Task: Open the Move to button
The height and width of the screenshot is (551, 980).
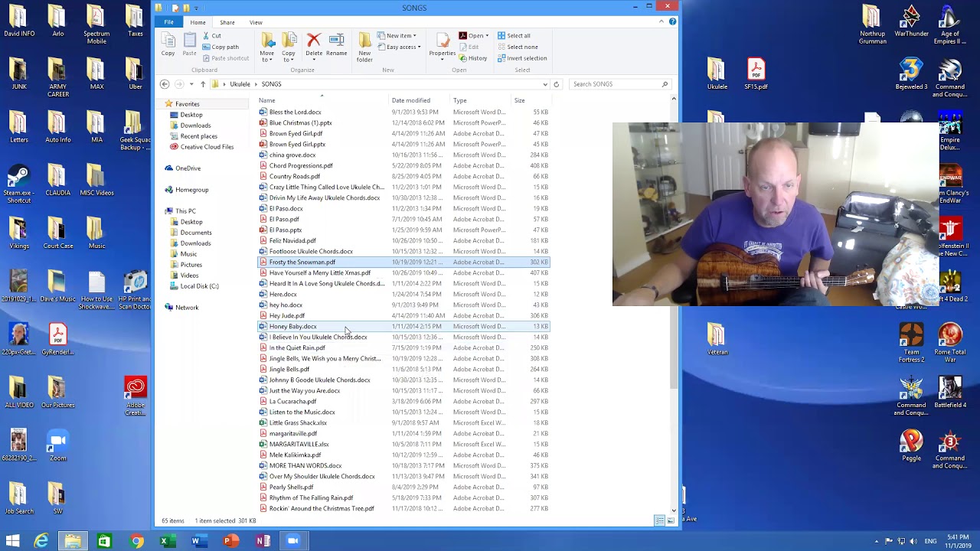Action: tap(267, 47)
